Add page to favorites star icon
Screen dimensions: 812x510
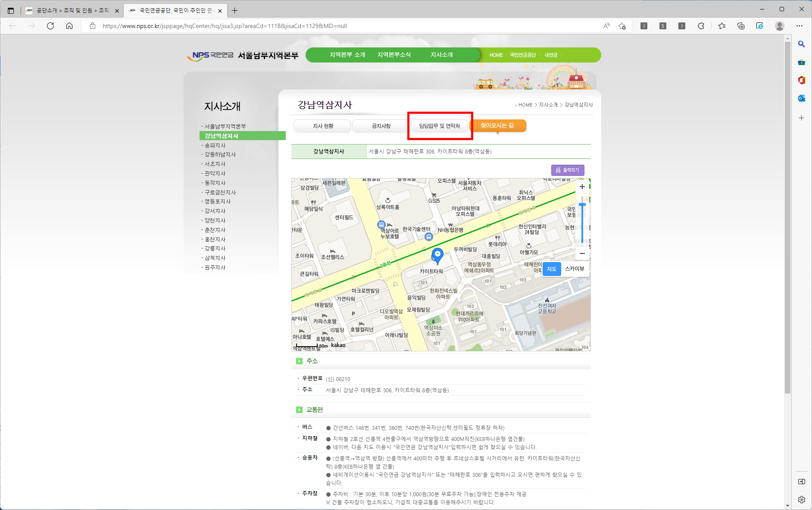coord(622,26)
